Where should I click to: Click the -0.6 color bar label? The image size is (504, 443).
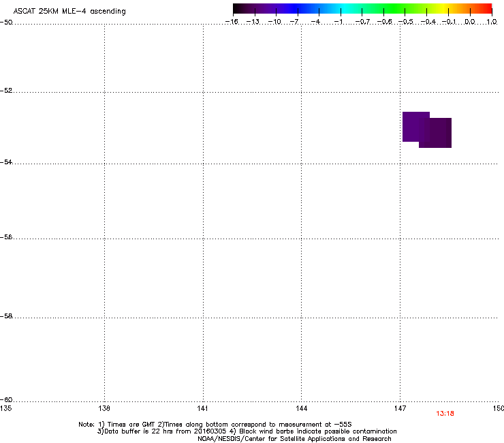click(384, 22)
